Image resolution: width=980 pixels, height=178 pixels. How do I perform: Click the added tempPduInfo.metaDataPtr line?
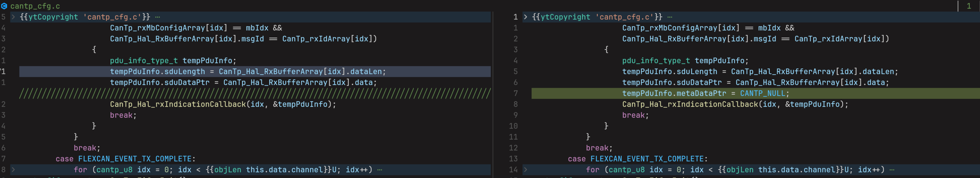coord(755,93)
